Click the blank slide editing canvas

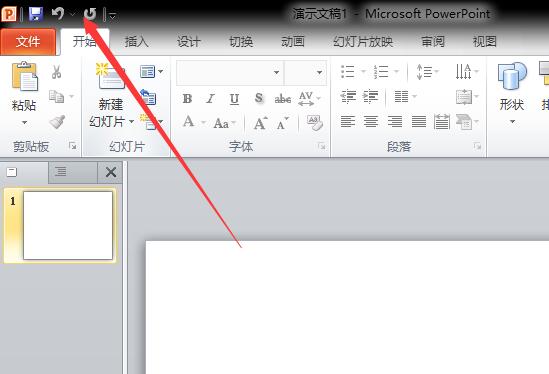(347, 307)
